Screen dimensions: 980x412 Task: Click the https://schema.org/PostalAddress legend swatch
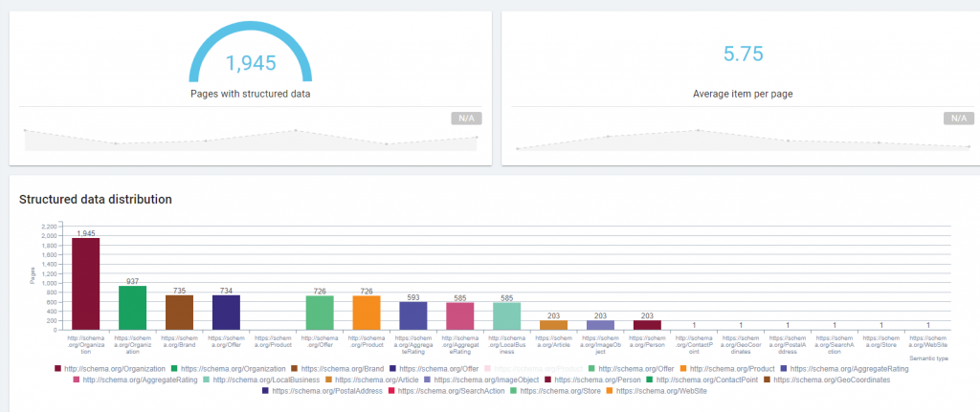[x=266, y=391]
